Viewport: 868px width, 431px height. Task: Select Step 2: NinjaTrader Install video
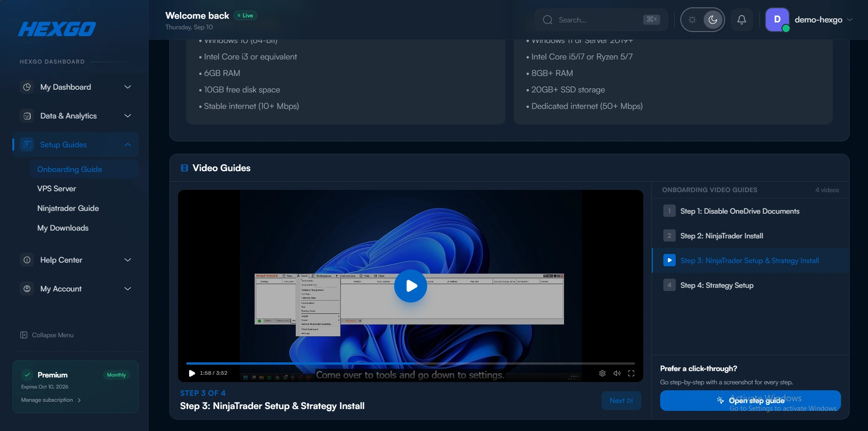pos(751,236)
